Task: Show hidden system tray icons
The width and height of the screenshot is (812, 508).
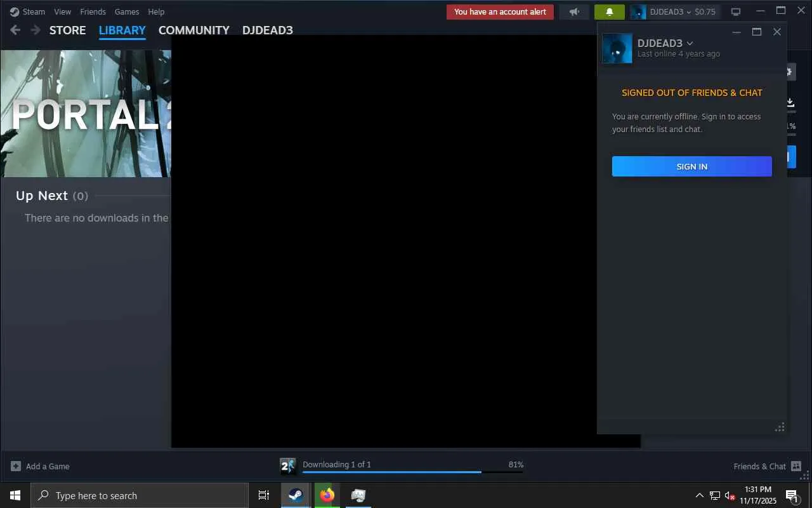Action: tap(700, 495)
